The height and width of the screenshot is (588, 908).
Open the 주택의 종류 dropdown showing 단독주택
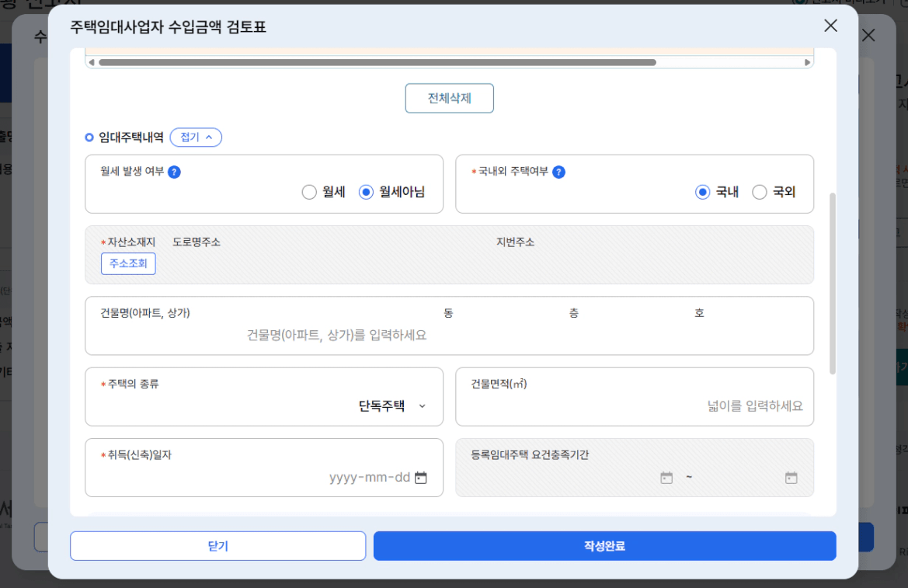(x=392, y=405)
